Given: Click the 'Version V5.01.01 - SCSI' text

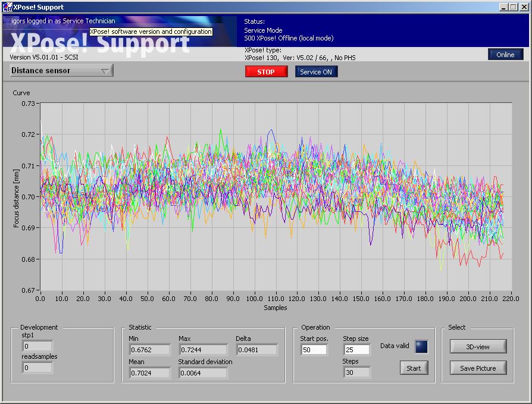Looking at the screenshot, I should [x=44, y=57].
